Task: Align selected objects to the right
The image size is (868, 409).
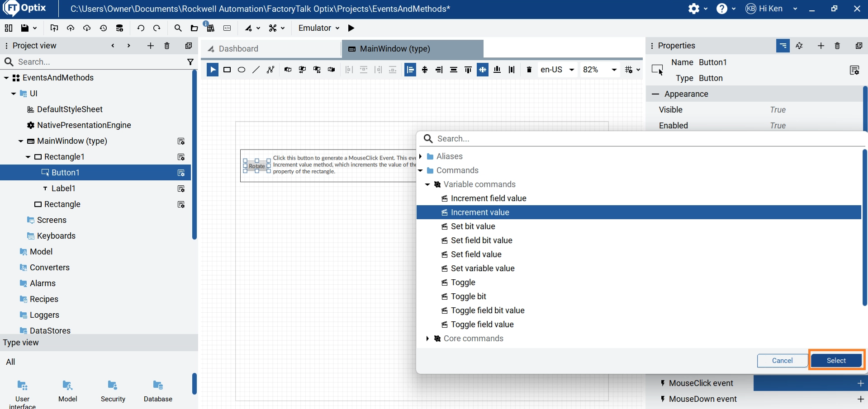Action: [439, 70]
